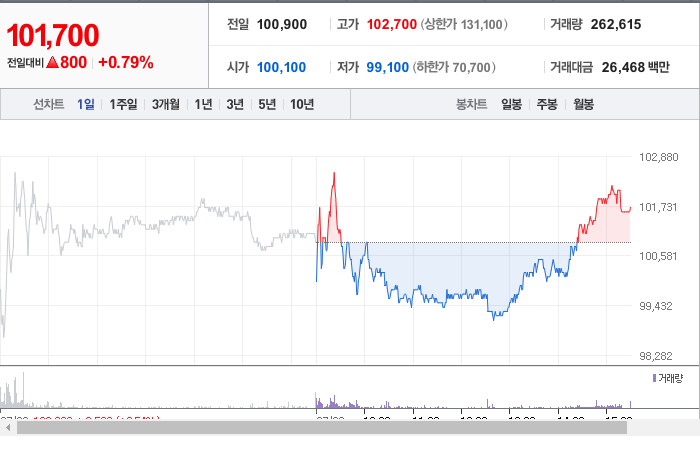The height and width of the screenshot is (450, 700).
Task: Select the 1일 line chart period
Action: pyautogui.click(x=86, y=104)
